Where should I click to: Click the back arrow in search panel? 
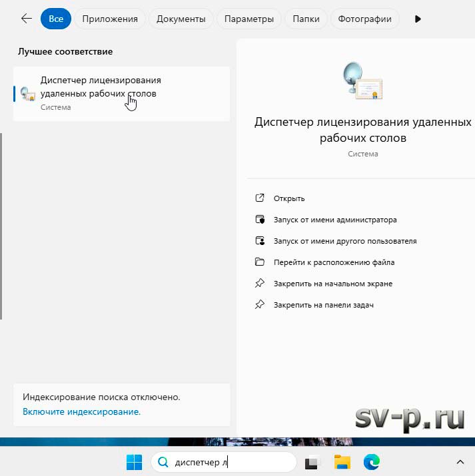click(27, 19)
